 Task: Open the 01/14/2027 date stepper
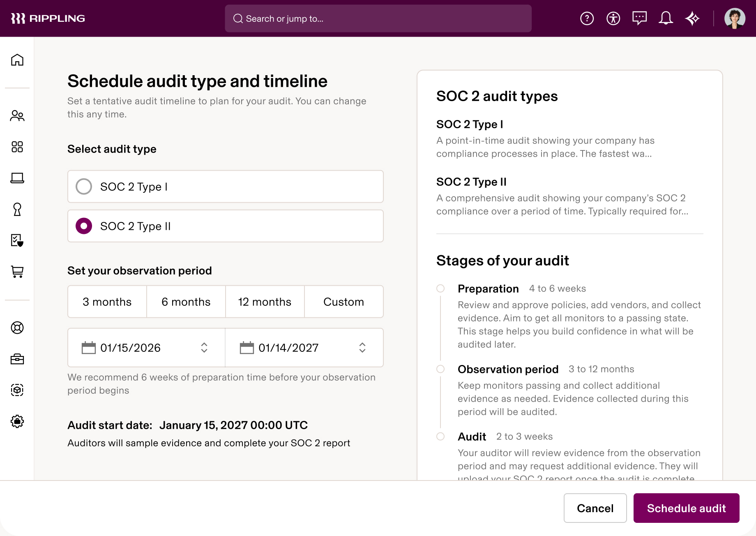362,348
